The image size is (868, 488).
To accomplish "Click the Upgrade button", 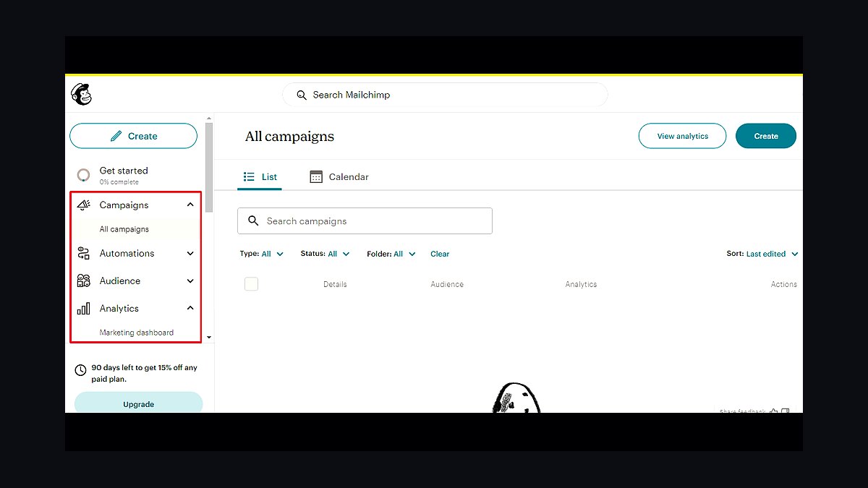I will click(138, 403).
